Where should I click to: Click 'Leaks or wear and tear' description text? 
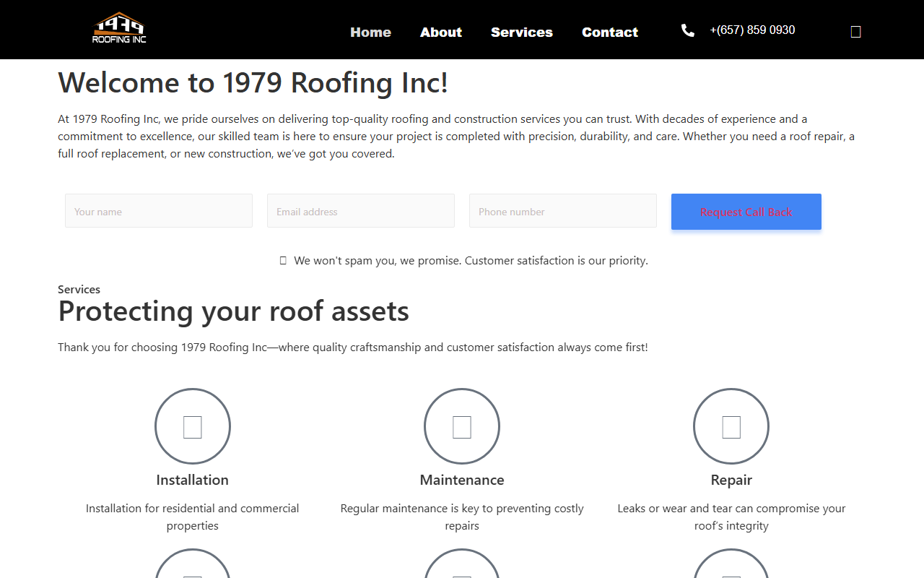click(x=731, y=517)
